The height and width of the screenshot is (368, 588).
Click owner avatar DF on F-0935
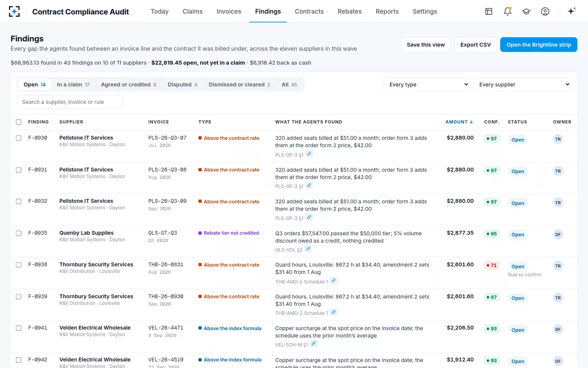point(558,235)
